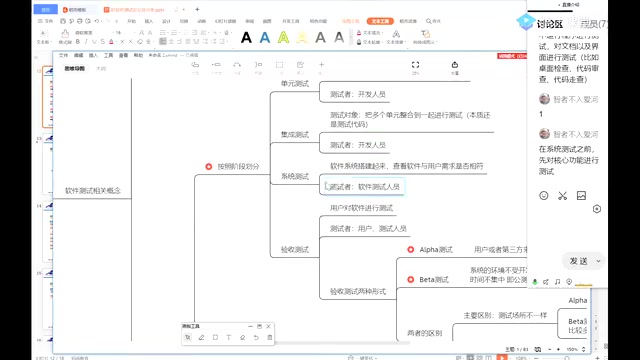Switch to the outline view tab

coord(101,69)
